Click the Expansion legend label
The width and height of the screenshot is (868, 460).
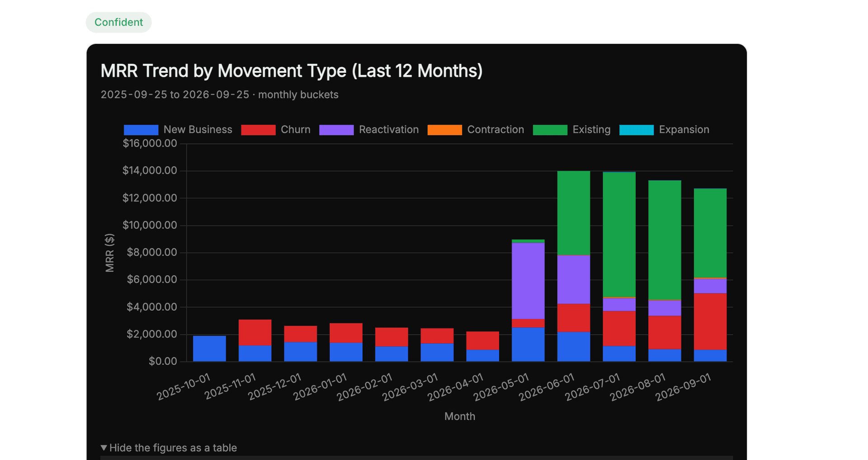[684, 130]
